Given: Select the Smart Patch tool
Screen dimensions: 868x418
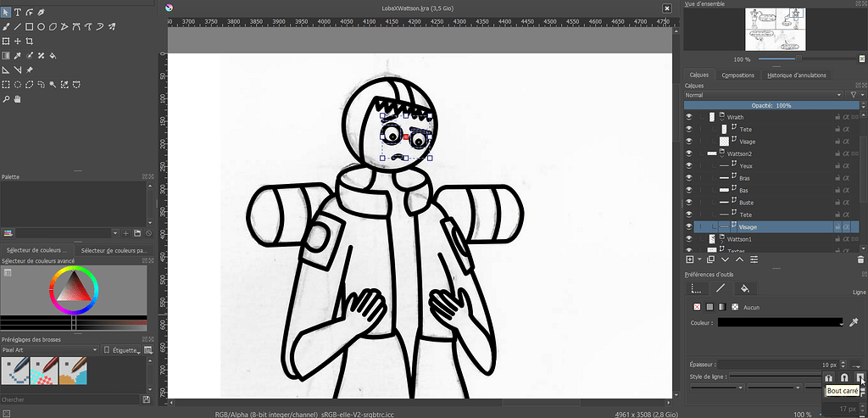Looking at the screenshot, I should point(41,55).
